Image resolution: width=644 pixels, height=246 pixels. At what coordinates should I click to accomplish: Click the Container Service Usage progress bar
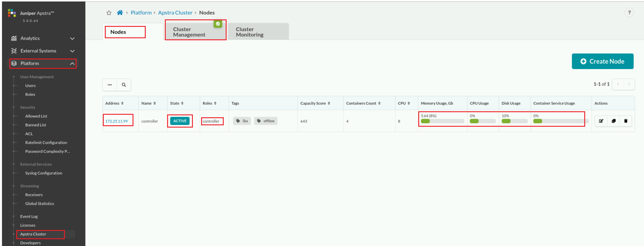click(x=561, y=121)
